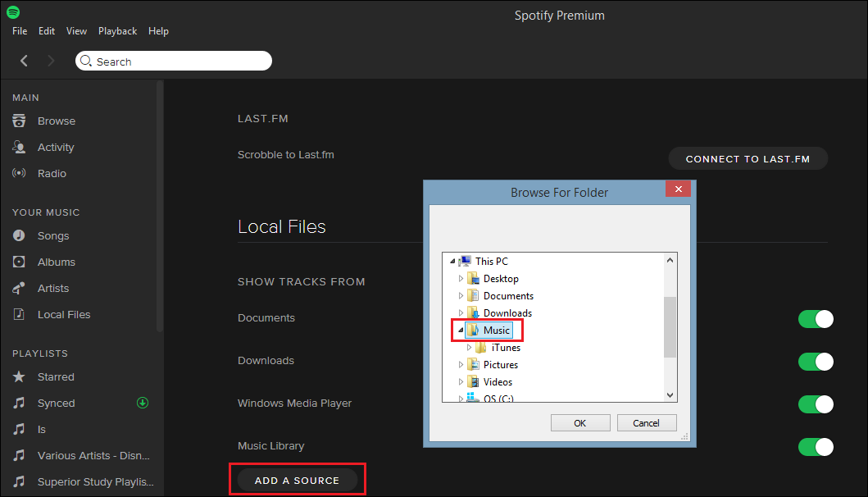Click the Local Files note icon
The image size is (868, 497).
pyautogui.click(x=19, y=314)
